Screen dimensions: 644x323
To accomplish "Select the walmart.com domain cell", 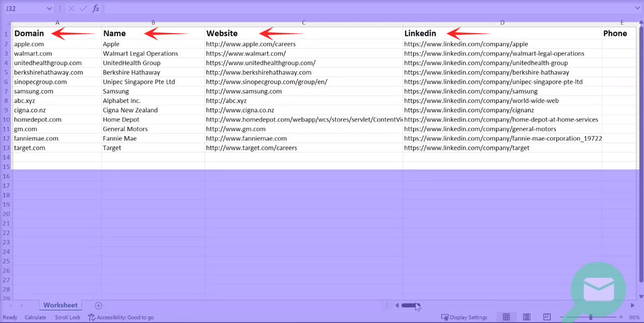I will point(57,53).
